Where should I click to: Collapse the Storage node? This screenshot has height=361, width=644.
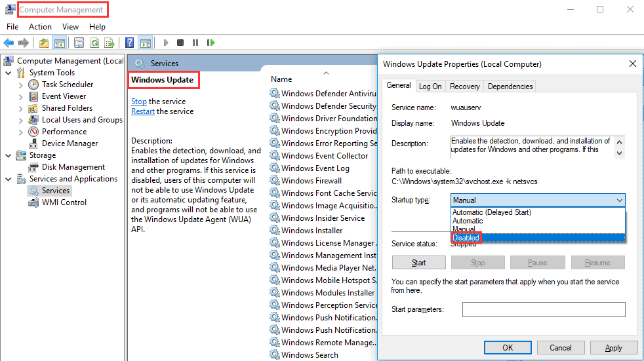pos(9,155)
